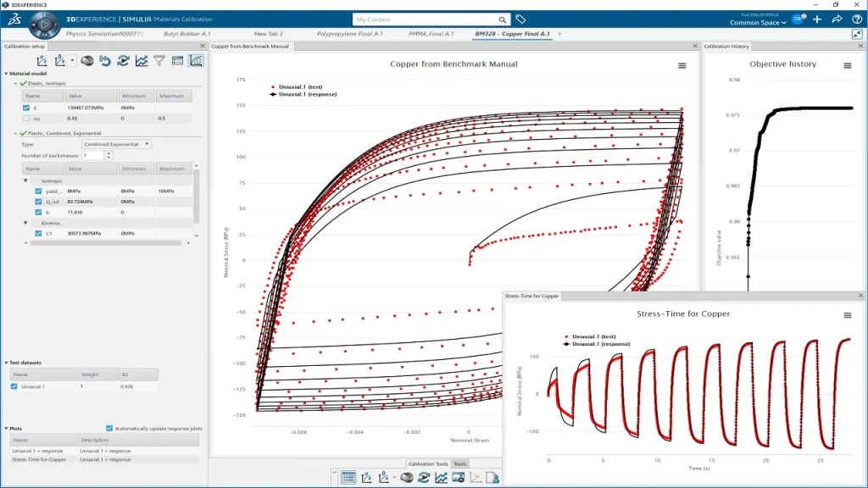Click the share arrow icon in top bar
Image resolution: width=868 pixels, height=488 pixels.
837,19
